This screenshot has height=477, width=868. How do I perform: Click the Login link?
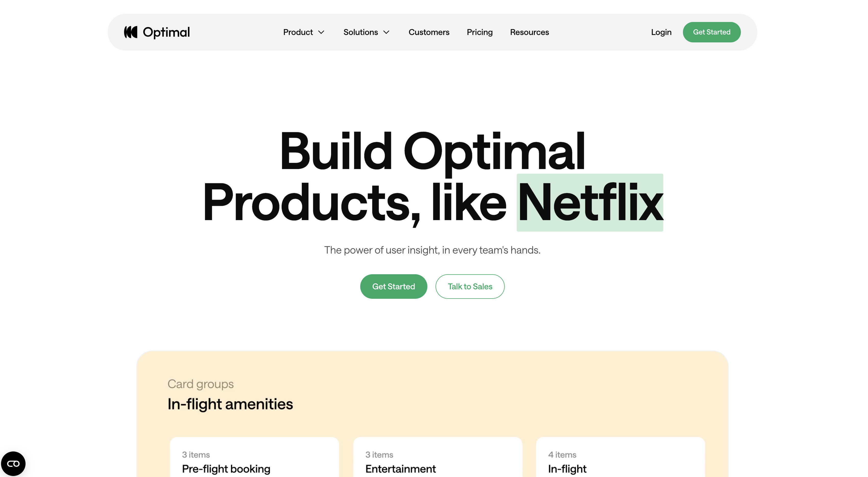(x=661, y=32)
